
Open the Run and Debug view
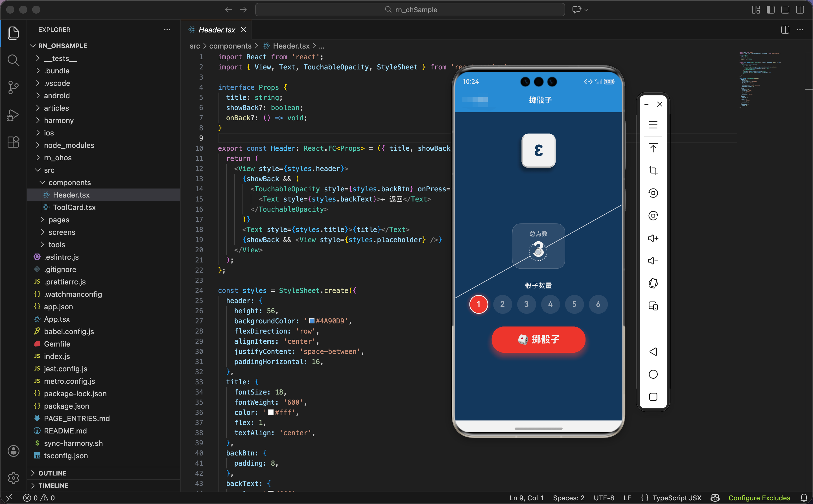pos(13,115)
